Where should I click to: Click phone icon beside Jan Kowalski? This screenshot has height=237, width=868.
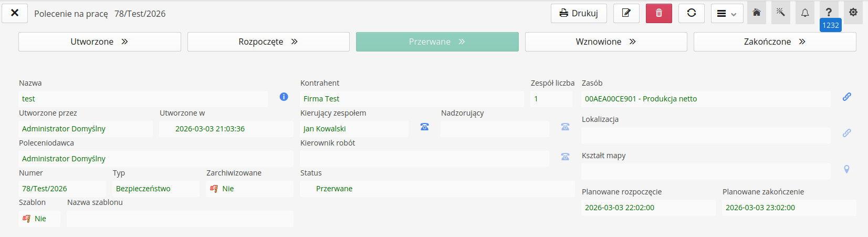click(424, 127)
